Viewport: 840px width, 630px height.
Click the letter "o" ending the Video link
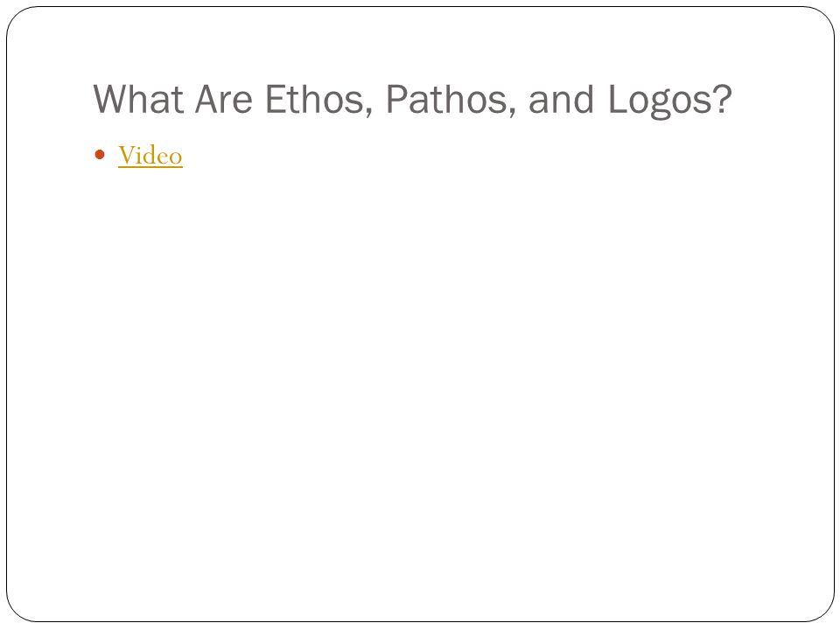click(176, 158)
